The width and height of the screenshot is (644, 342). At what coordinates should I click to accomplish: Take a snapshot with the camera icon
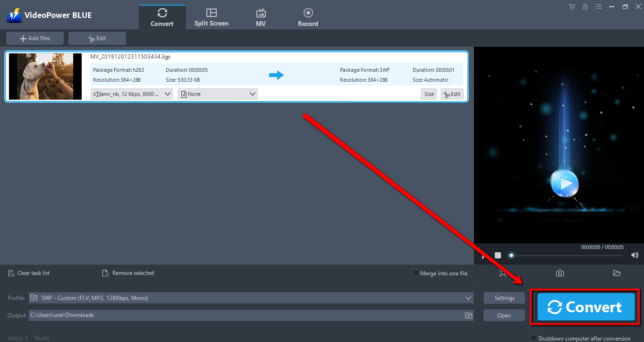(x=560, y=273)
